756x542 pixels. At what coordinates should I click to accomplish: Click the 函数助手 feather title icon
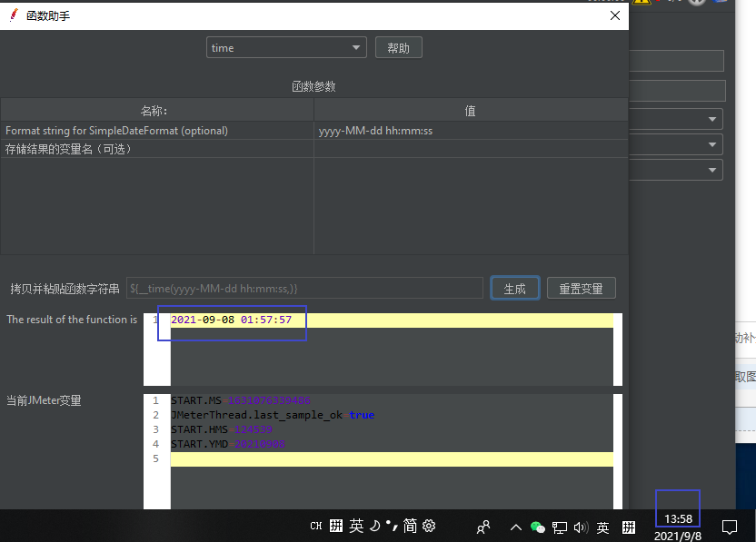[14, 15]
